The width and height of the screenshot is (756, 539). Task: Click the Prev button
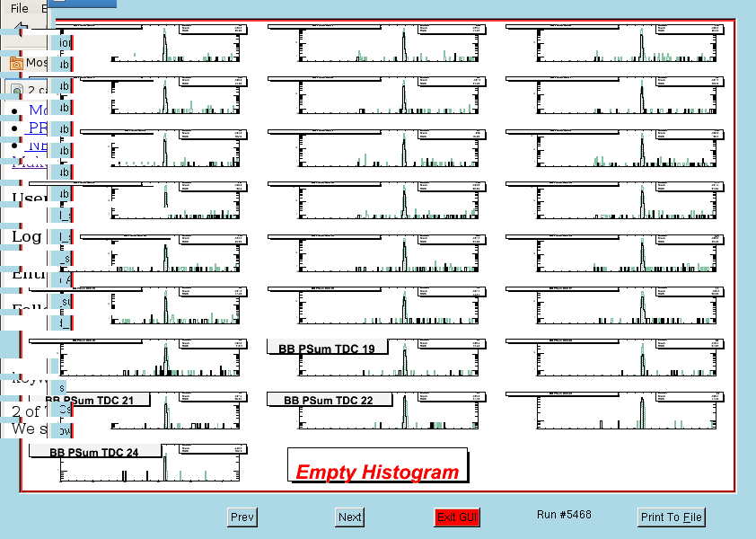point(242,517)
